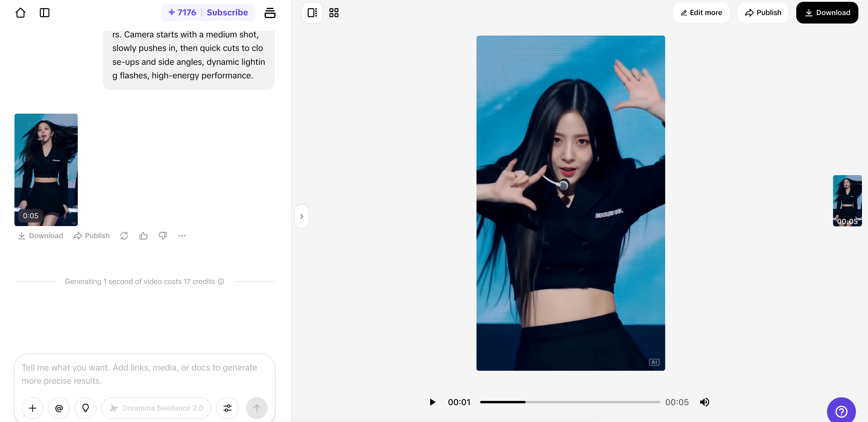Open Dreamina Seedance 2.0 model selector
The height and width of the screenshot is (422, 868).
click(156, 408)
